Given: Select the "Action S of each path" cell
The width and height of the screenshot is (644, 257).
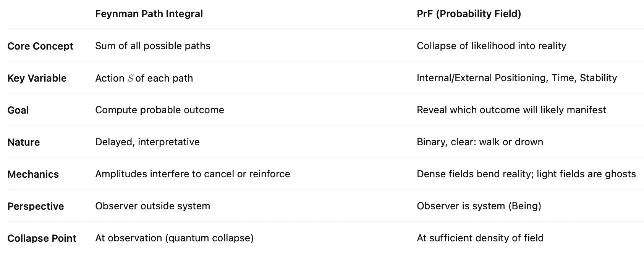Looking at the screenshot, I should pyautogui.click(x=144, y=78).
